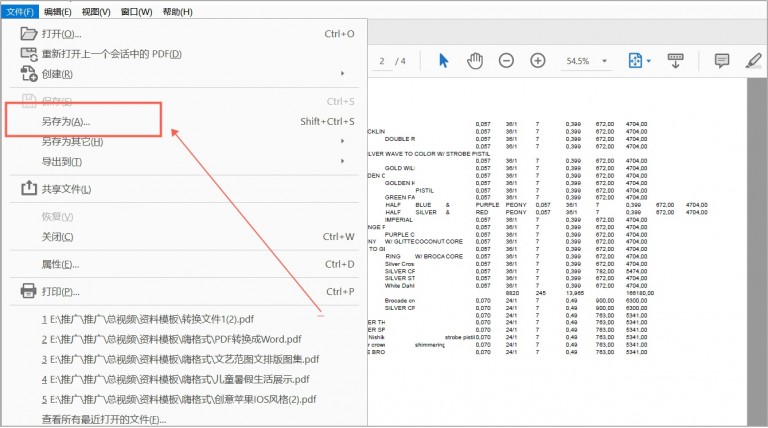Click the zoom in plus icon

point(538,61)
